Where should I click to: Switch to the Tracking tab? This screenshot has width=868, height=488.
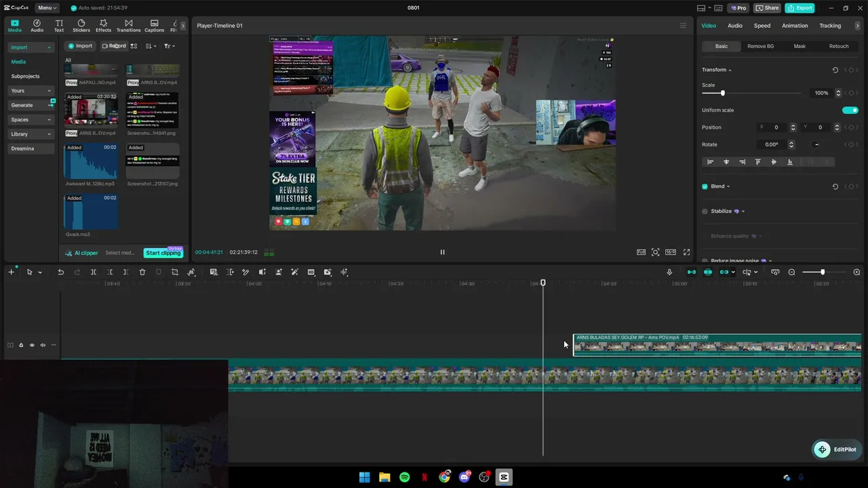[830, 26]
